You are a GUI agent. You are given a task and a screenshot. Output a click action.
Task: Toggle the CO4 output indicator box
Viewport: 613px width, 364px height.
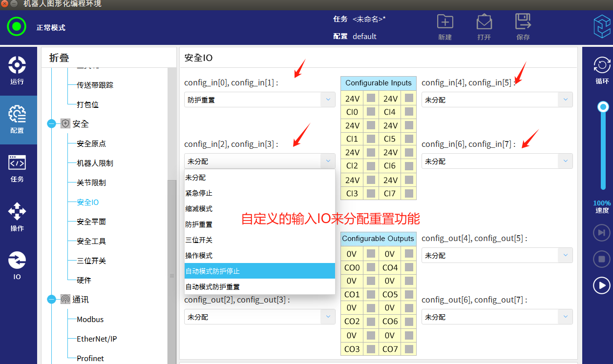pos(409,267)
